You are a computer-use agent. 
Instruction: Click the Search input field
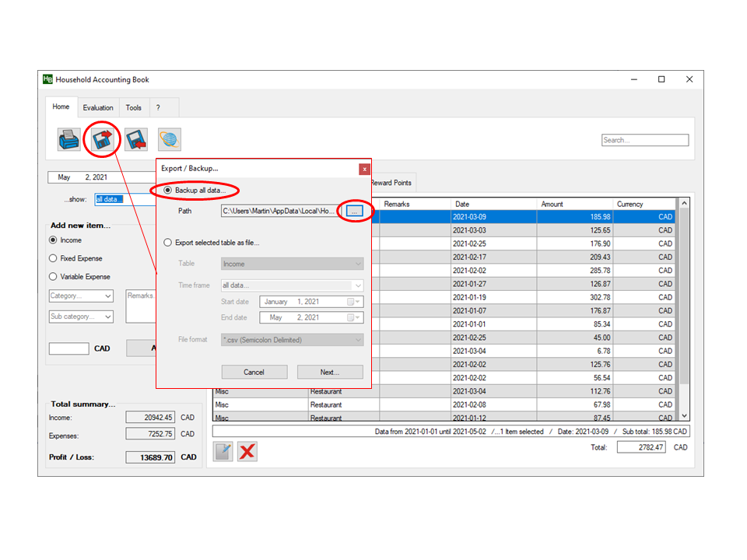645,140
